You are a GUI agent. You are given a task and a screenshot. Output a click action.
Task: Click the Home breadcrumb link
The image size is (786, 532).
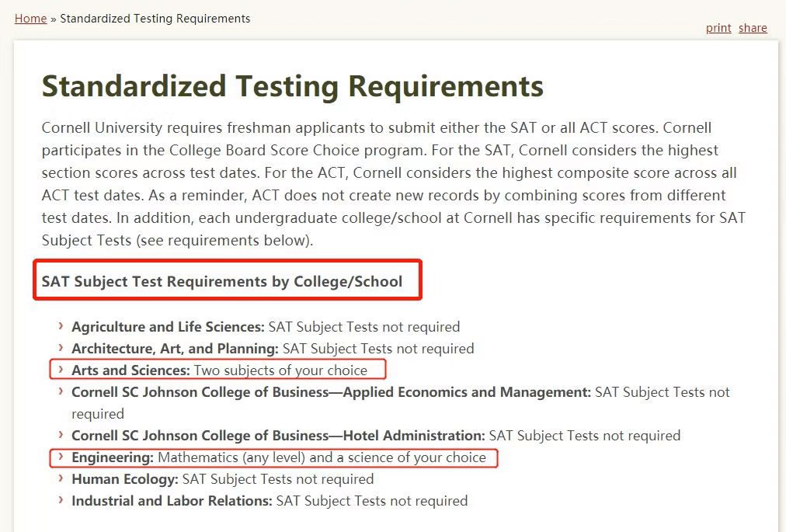30,19
